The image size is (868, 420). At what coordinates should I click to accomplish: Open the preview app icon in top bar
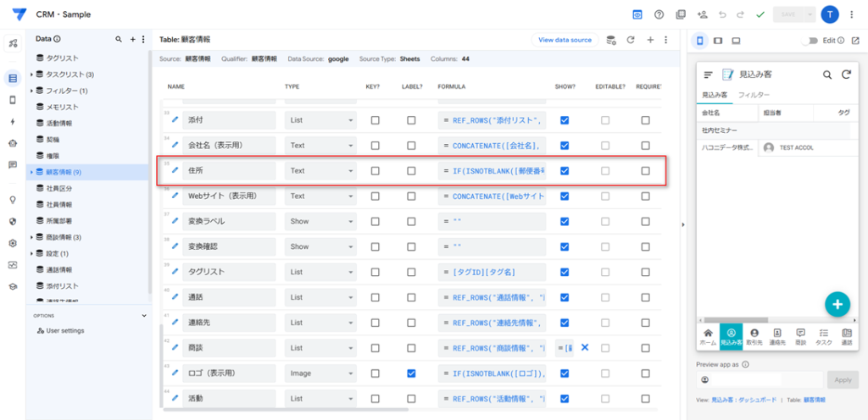637,15
